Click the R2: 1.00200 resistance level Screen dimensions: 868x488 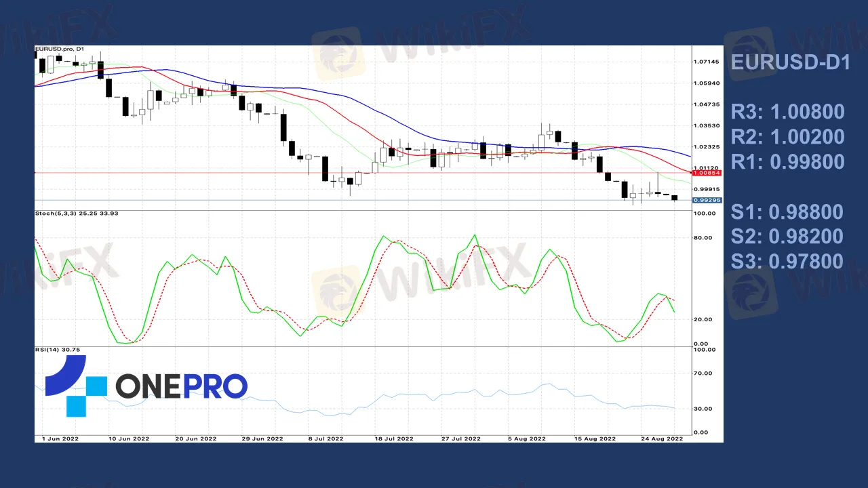pos(787,137)
